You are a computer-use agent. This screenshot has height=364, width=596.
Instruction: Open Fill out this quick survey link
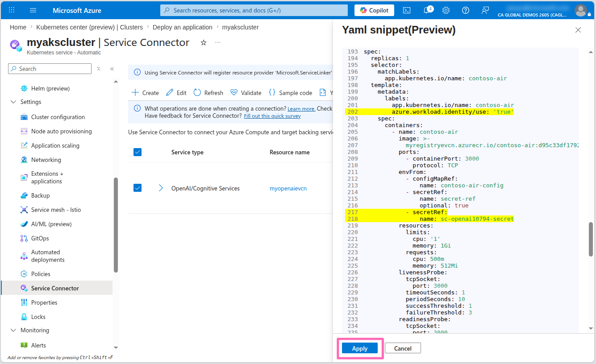272,116
